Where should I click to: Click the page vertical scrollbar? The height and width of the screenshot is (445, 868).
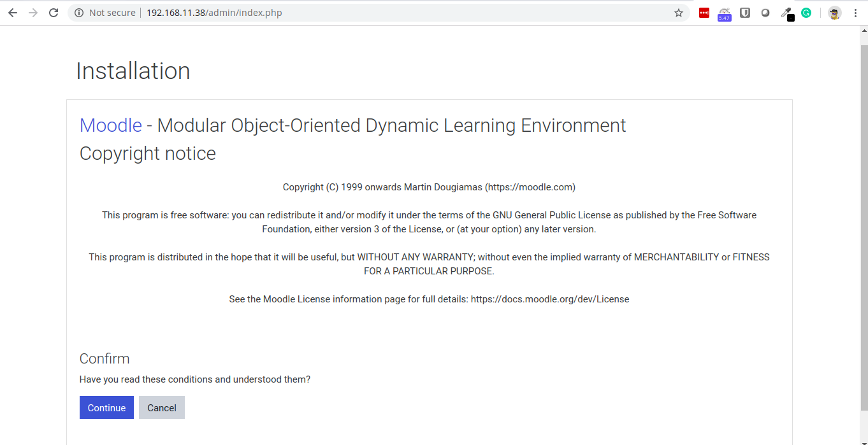pyautogui.click(x=864, y=227)
